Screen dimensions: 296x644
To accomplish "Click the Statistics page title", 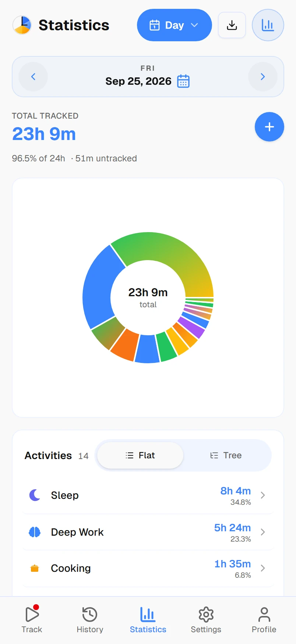I will click(x=74, y=25).
